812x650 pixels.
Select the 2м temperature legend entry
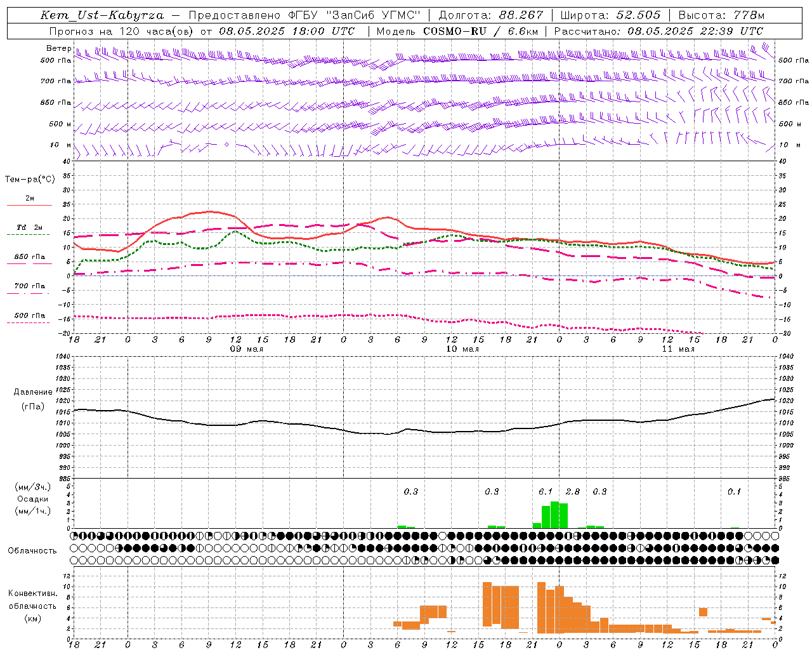(30, 199)
